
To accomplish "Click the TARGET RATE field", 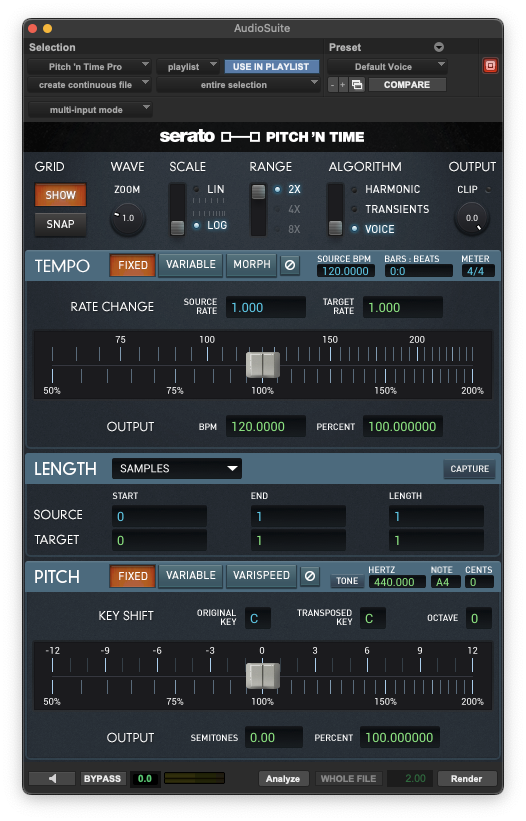I will coord(402,307).
